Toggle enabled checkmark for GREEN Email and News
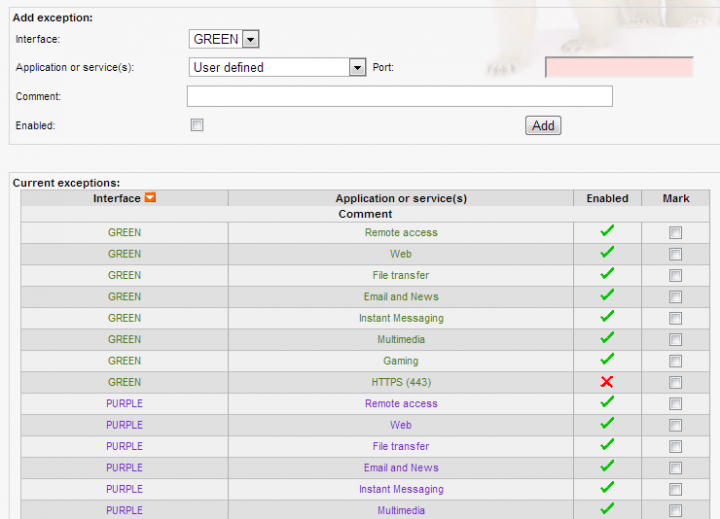This screenshot has height=519, width=720. [x=606, y=296]
